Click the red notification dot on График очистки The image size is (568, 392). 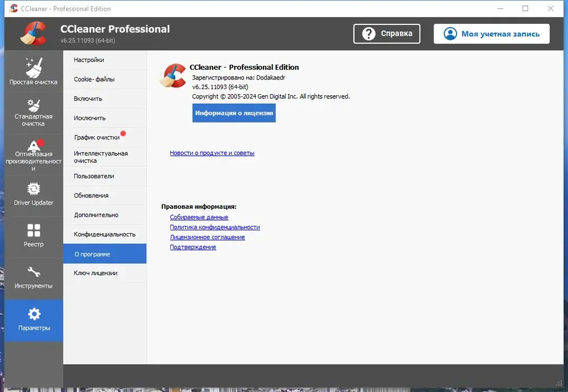pyautogui.click(x=123, y=133)
